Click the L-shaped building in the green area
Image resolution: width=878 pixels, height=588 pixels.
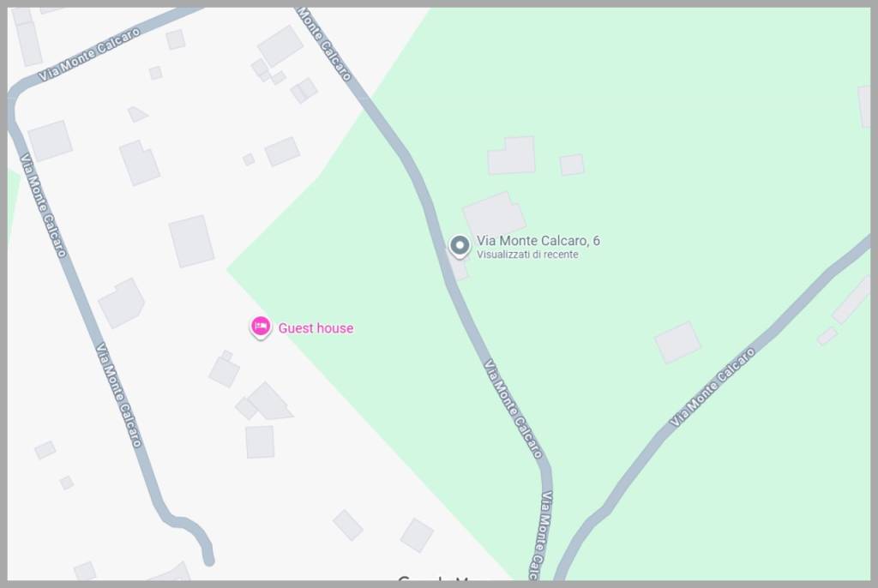pos(512,155)
